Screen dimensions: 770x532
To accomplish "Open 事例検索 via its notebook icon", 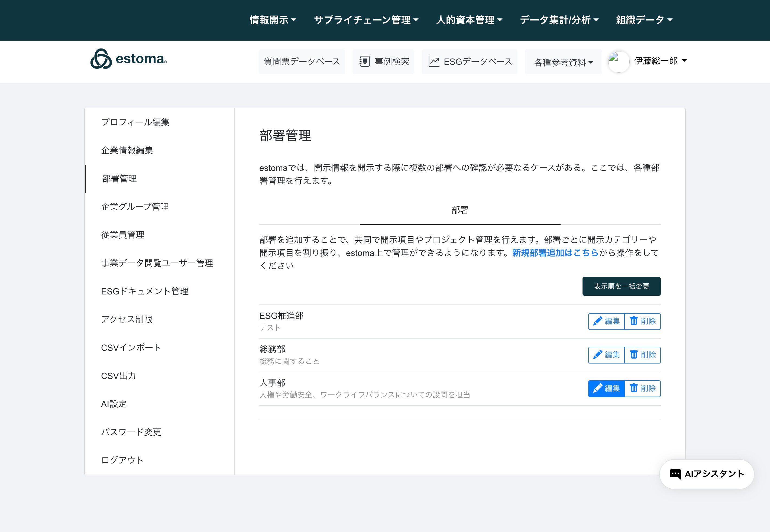I will (364, 62).
